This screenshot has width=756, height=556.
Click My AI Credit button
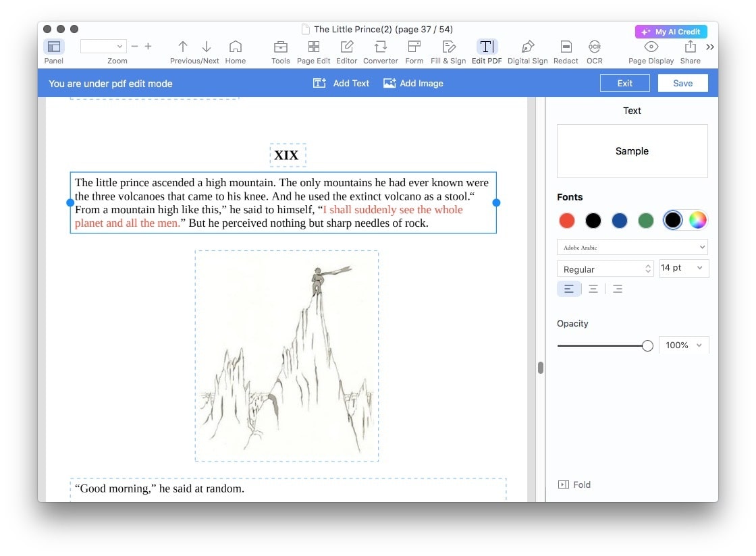coord(671,32)
